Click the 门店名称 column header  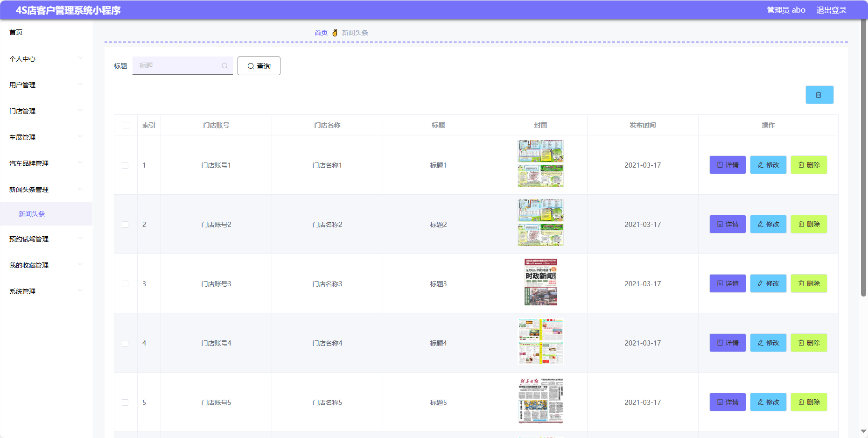[x=327, y=125]
